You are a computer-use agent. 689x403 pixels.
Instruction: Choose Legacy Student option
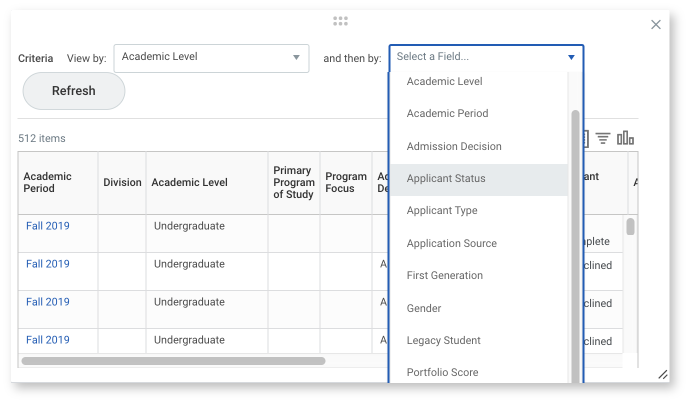click(479, 341)
